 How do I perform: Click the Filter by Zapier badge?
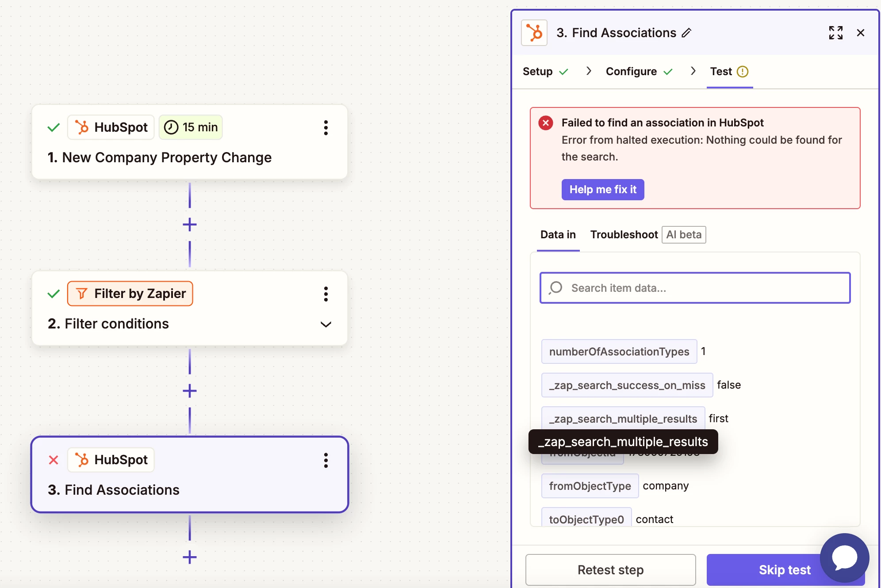click(x=130, y=294)
